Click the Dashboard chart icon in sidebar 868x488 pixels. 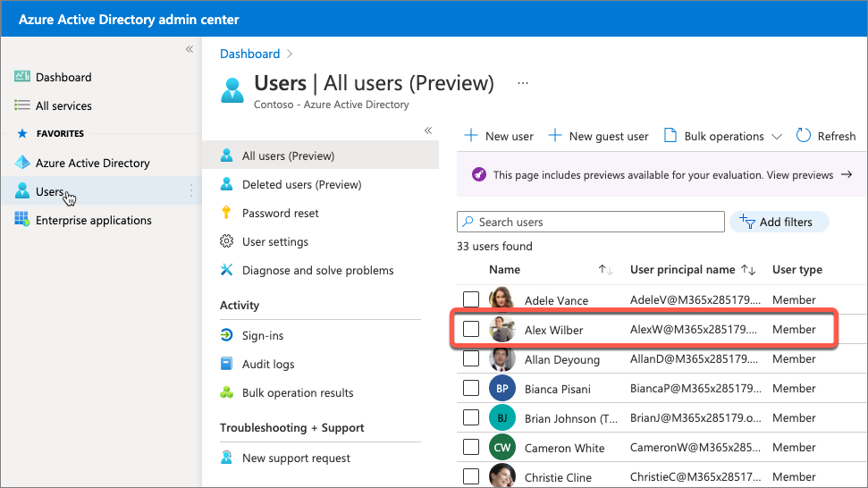click(22, 76)
